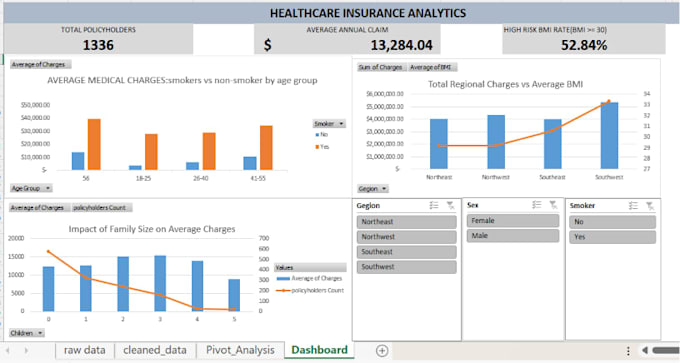Filter by Northeast in Region slicer
The height and width of the screenshot is (363, 680).
click(406, 222)
